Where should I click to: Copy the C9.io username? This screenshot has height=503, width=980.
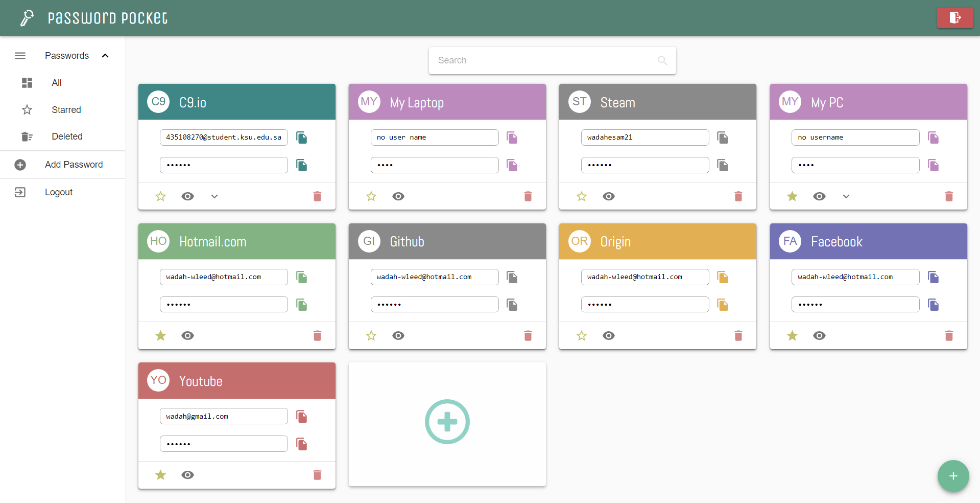coord(302,138)
